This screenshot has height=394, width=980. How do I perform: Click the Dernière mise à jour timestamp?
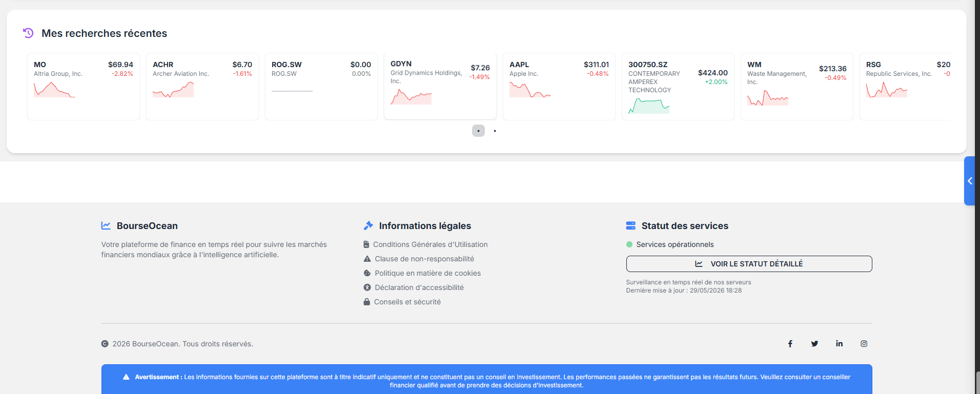[684, 291]
